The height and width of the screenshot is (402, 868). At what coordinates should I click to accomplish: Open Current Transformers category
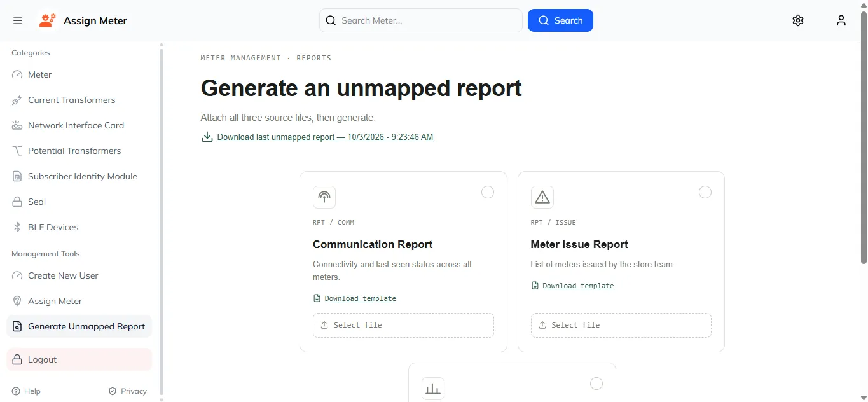click(x=79, y=100)
